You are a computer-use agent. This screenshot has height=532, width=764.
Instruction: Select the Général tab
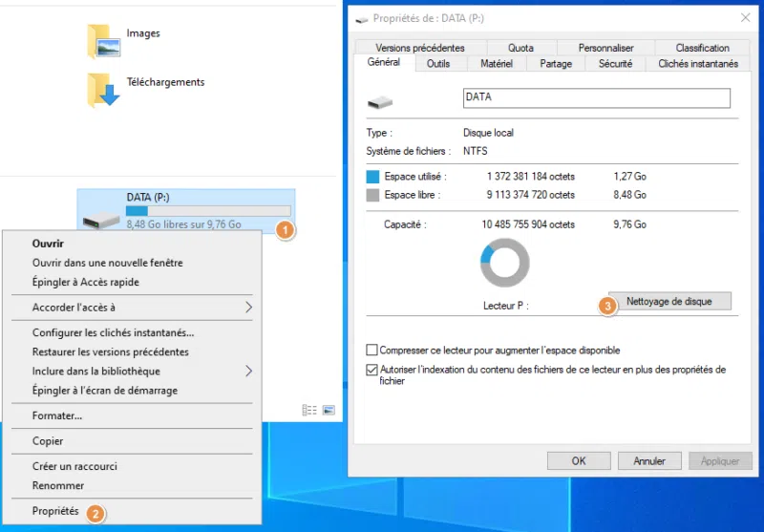point(384,62)
